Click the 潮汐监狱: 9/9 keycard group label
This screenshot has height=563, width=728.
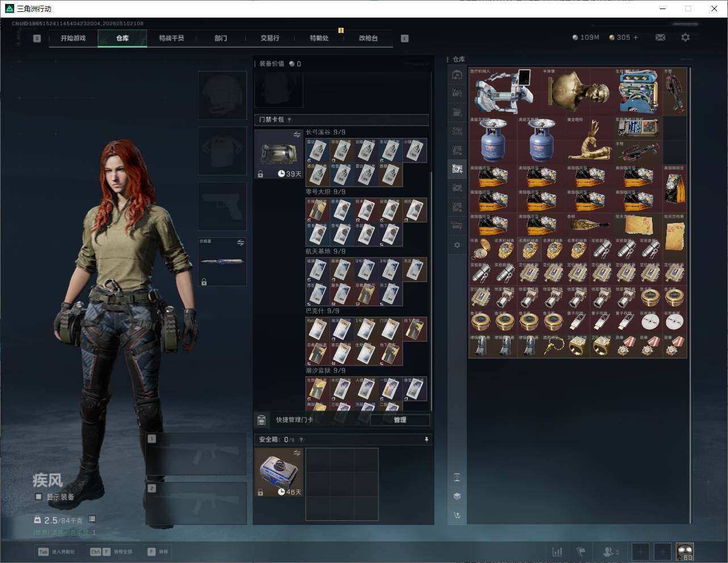coord(325,371)
